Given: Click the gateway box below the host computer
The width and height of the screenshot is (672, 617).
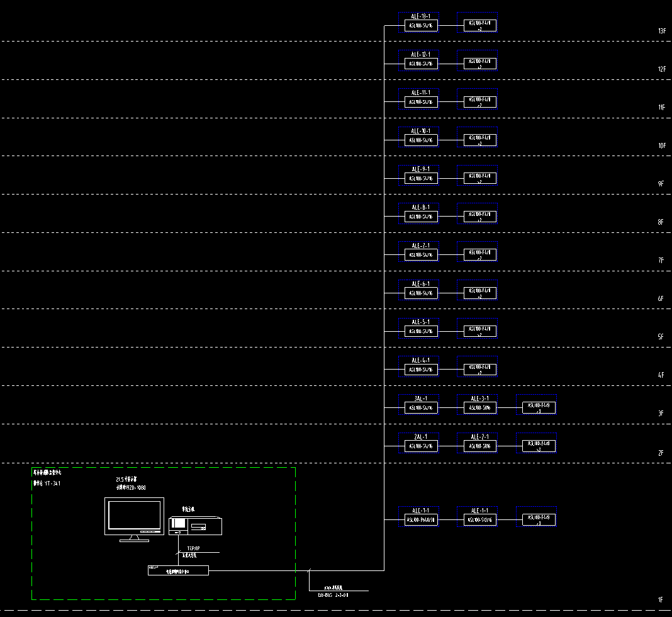Looking at the screenshot, I should (x=177, y=570).
